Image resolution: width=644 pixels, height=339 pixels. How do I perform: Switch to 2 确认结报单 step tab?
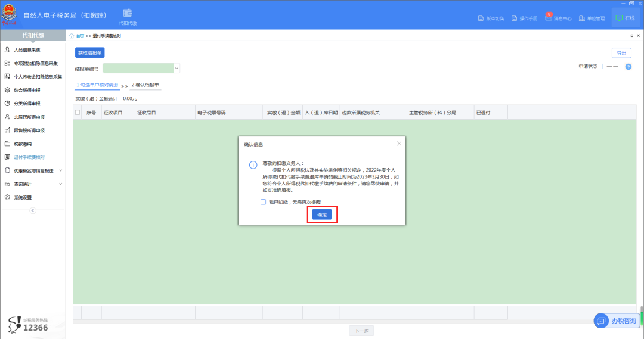(145, 85)
